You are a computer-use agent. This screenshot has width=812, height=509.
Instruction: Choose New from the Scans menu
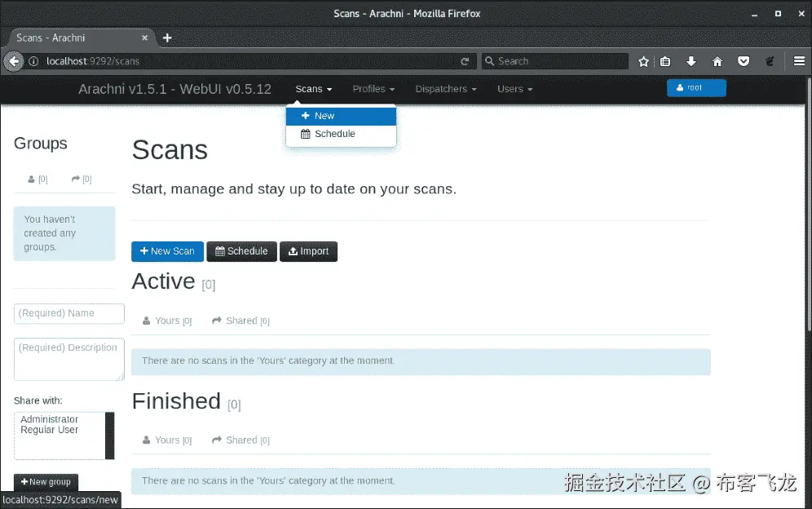(341, 116)
